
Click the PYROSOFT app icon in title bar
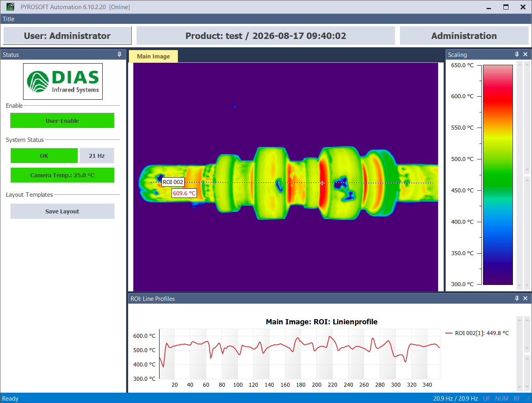pyautogui.click(x=10, y=7)
